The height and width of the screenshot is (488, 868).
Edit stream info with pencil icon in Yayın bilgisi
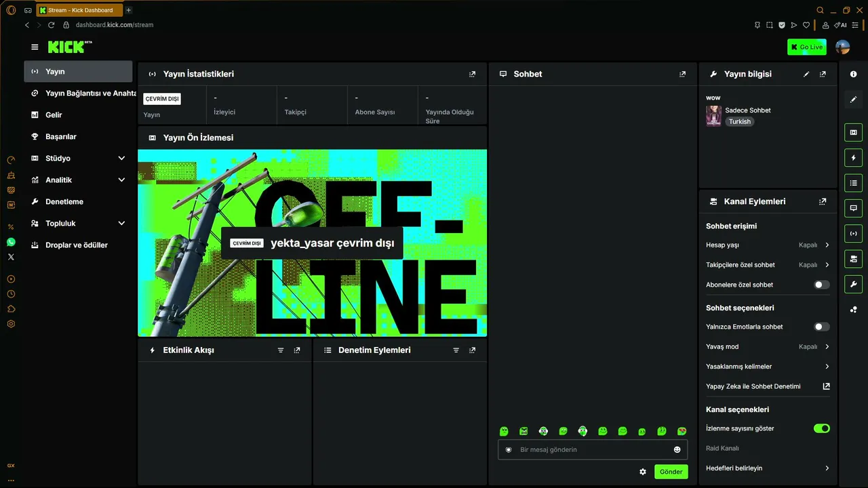pyautogui.click(x=806, y=74)
